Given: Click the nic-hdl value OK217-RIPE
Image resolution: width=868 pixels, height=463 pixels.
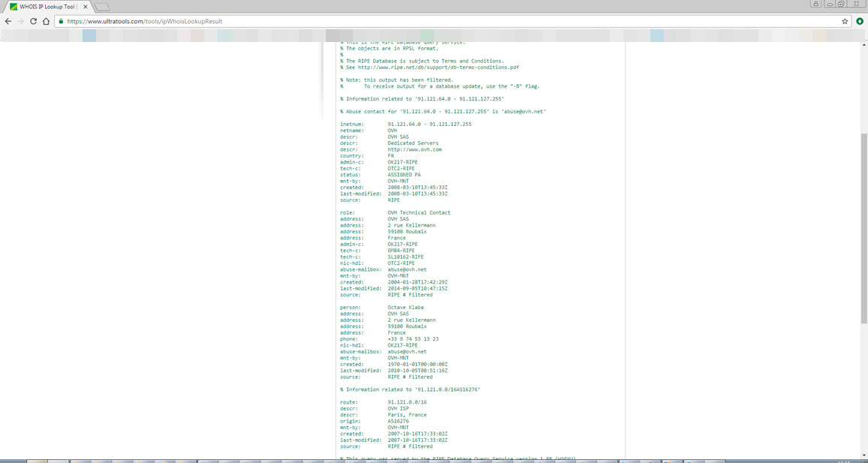Looking at the screenshot, I should (402, 345).
